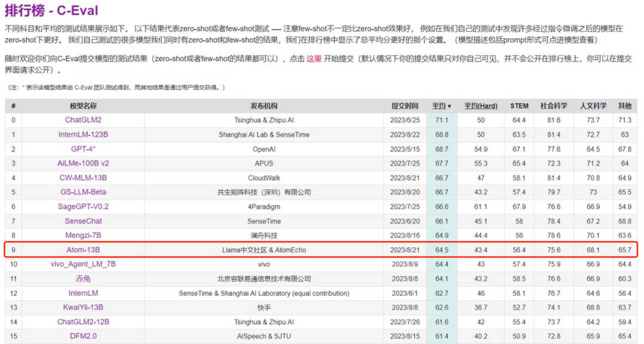
Task: Open the 这里 submission link
Action: tap(314, 58)
